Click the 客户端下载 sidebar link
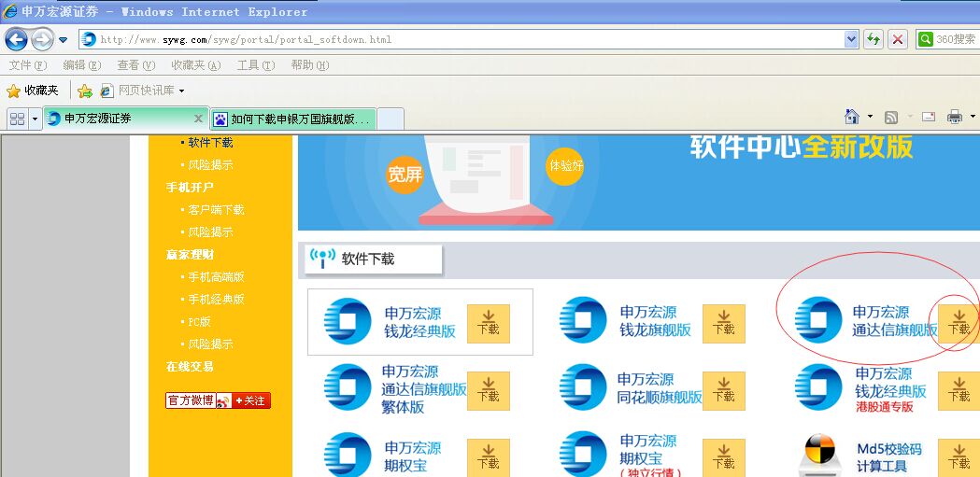The height and width of the screenshot is (477, 980). [x=216, y=210]
